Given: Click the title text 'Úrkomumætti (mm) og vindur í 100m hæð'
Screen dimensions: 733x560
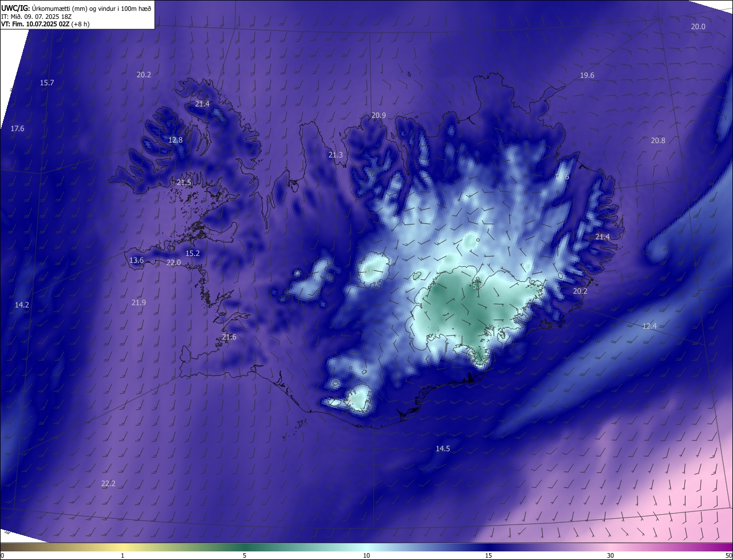Looking at the screenshot, I should (x=92, y=8).
